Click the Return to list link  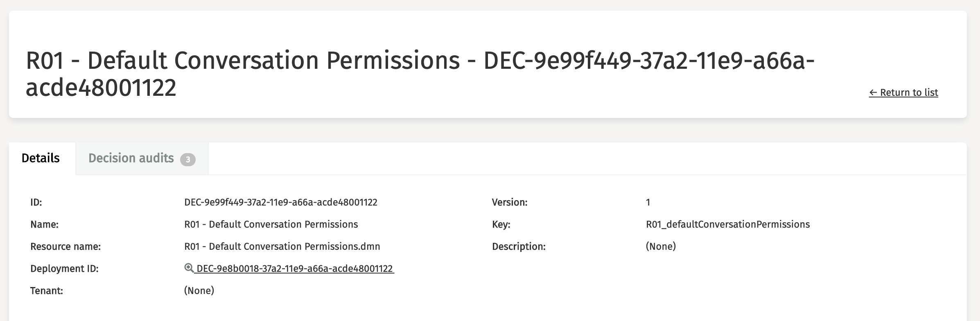click(x=903, y=93)
